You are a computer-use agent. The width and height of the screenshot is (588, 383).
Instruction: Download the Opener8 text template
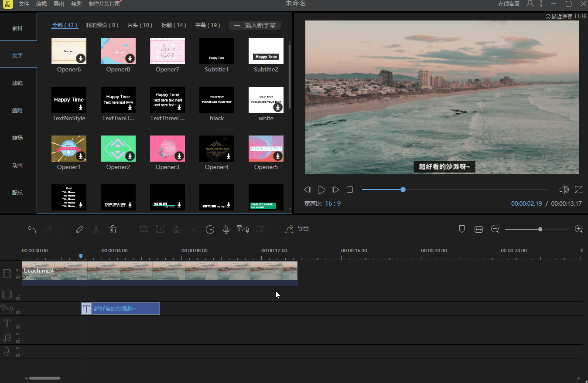click(x=130, y=58)
